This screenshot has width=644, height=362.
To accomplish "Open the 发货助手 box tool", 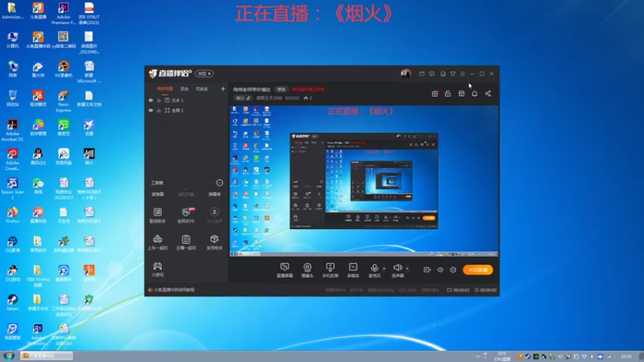I will pyautogui.click(x=214, y=242).
